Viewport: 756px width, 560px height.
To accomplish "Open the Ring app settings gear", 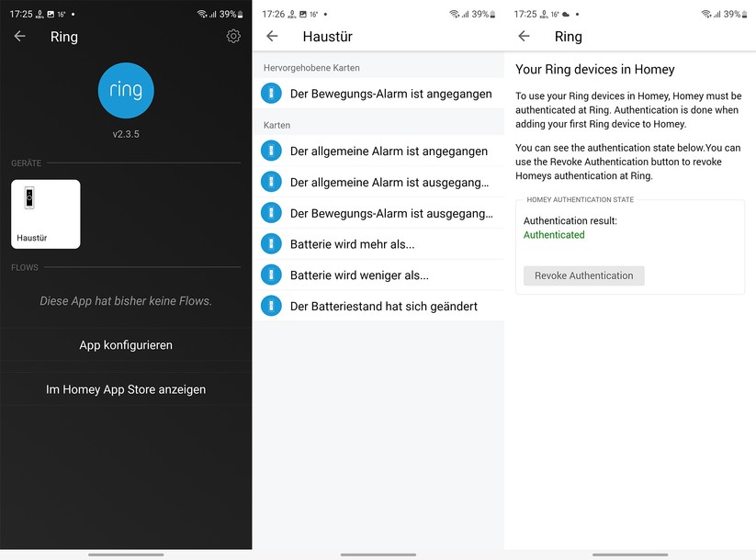I will pos(233,36).
